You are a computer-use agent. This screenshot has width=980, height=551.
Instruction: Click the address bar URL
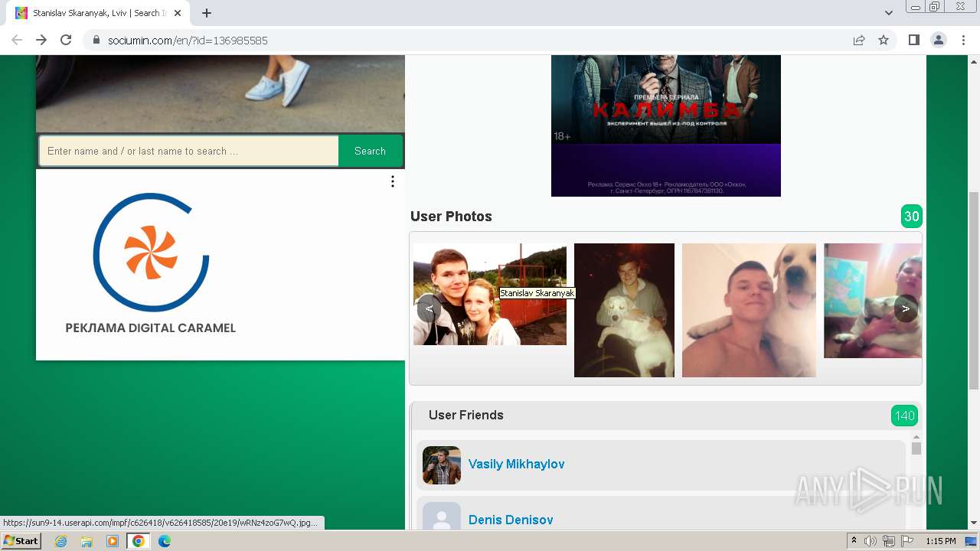(188, 41)
